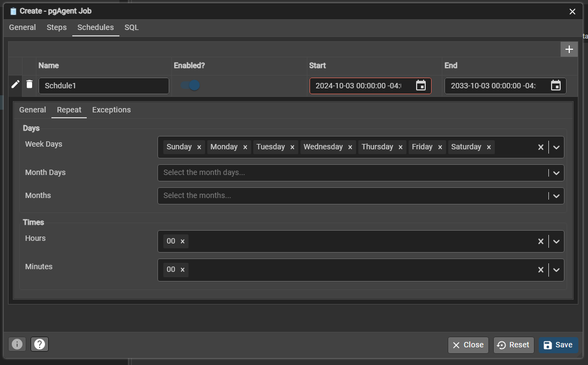This screenshot has height=365, width=588.
Task: Clear all selected Week Days
Action: [x=541, y=147]
